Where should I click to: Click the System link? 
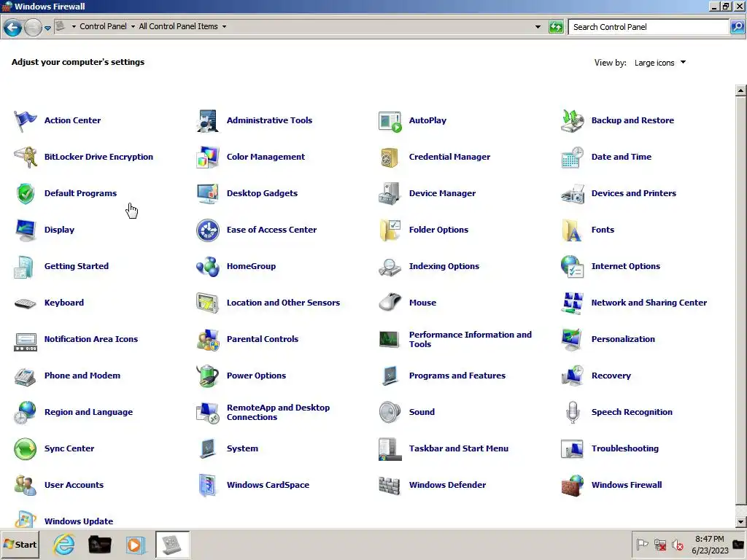pyautogui.click(x=242, y=448)
